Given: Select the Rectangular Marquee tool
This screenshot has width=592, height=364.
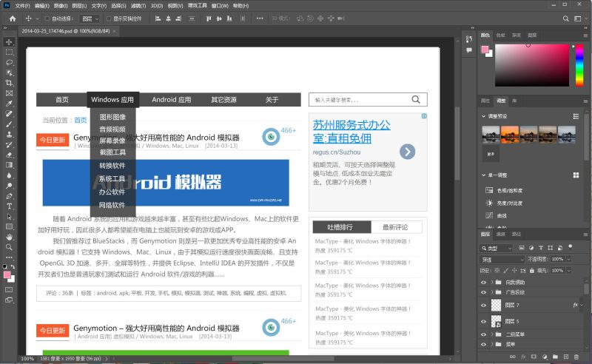Looking at the screenshot, I should pos(9,52).
